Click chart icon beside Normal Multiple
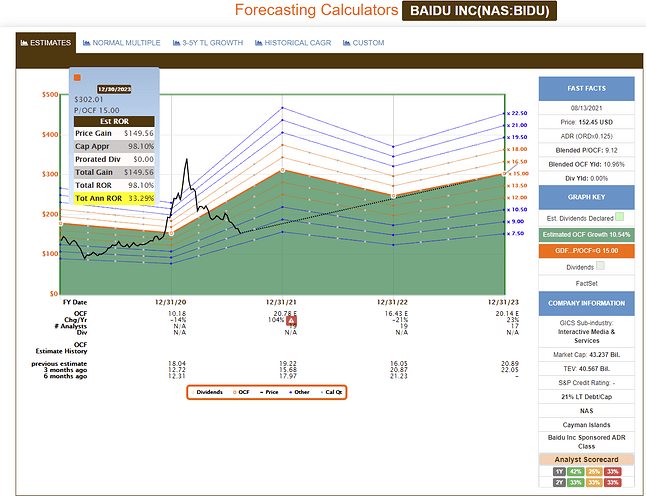The image size is (646, 499). (87, 43)
